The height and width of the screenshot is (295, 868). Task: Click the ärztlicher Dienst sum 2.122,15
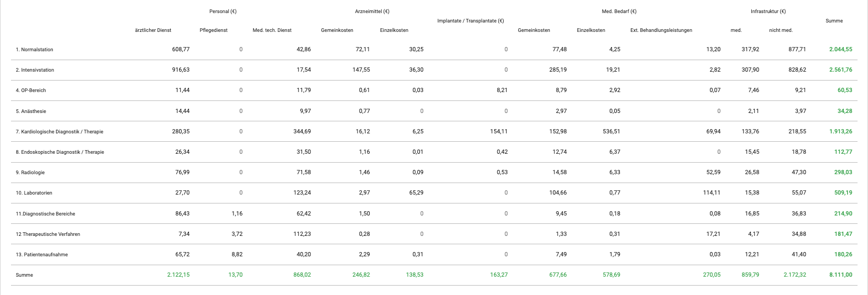point(178,275)
